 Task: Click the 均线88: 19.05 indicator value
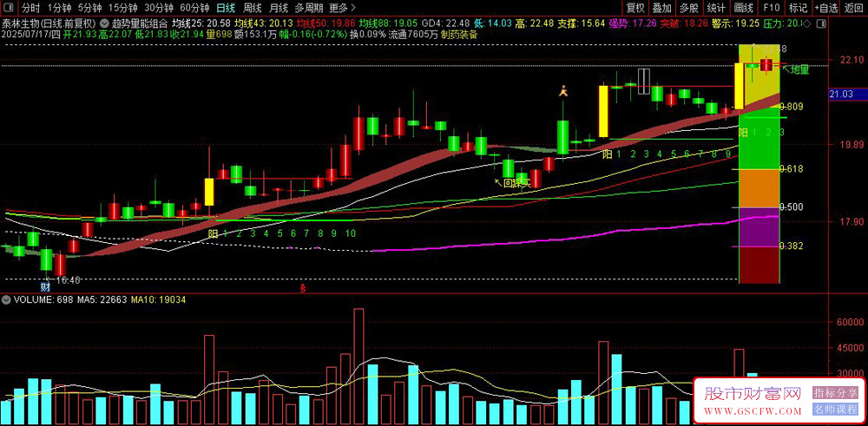click(x=389, y=23)
